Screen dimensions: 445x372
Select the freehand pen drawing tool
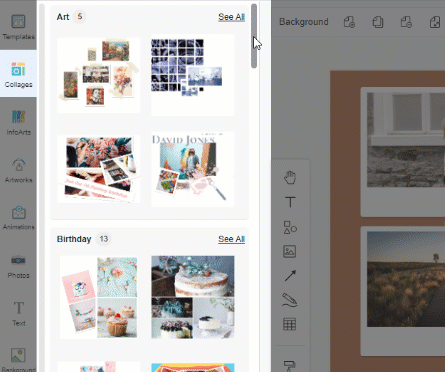click(290, 300)
